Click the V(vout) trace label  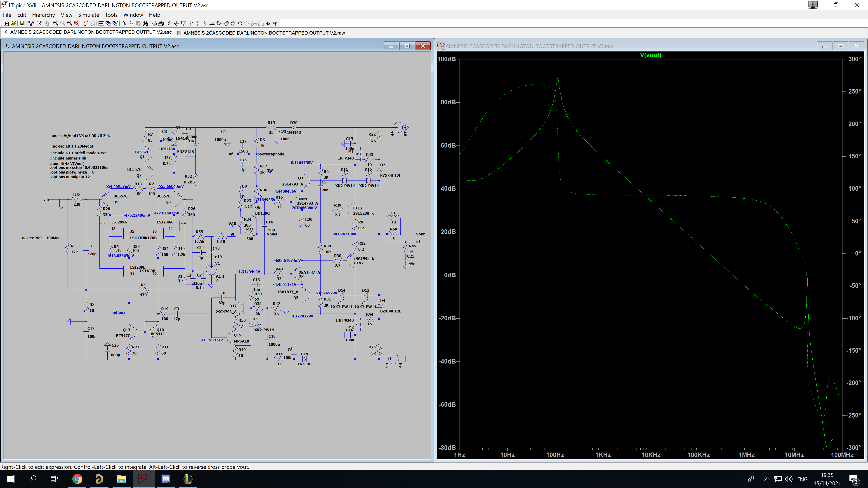point(650,55)
